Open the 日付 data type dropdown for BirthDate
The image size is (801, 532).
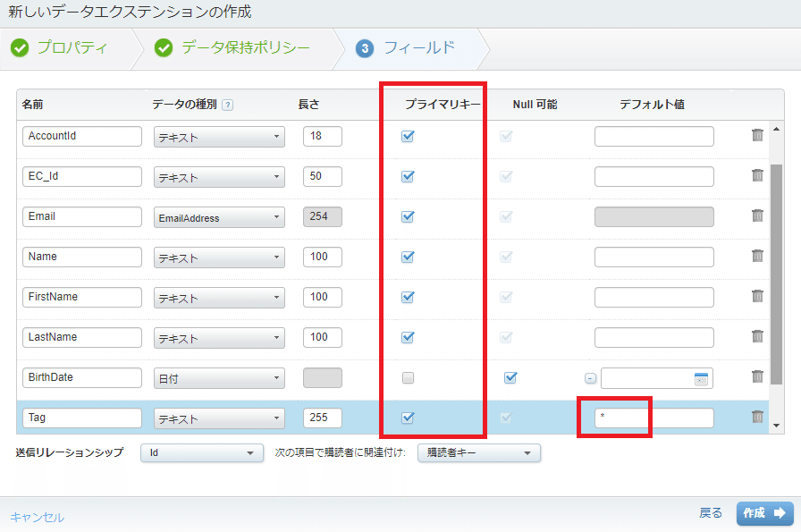coord(219,379)
